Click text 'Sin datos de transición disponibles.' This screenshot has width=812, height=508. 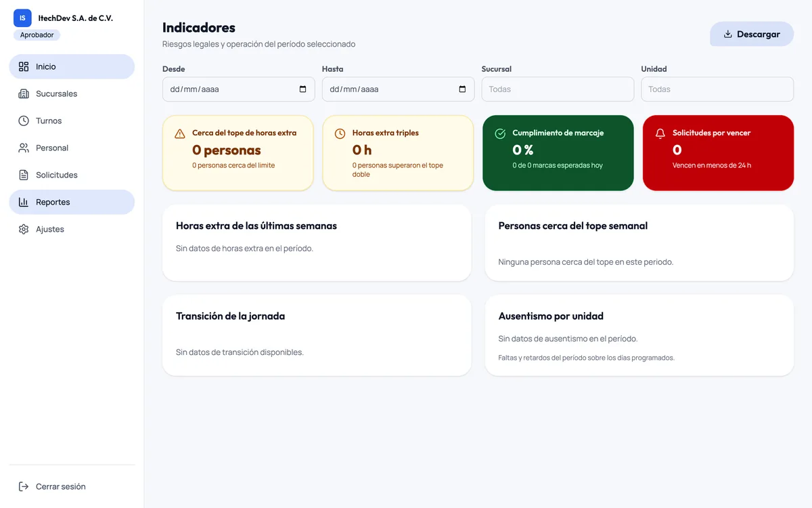240,352
